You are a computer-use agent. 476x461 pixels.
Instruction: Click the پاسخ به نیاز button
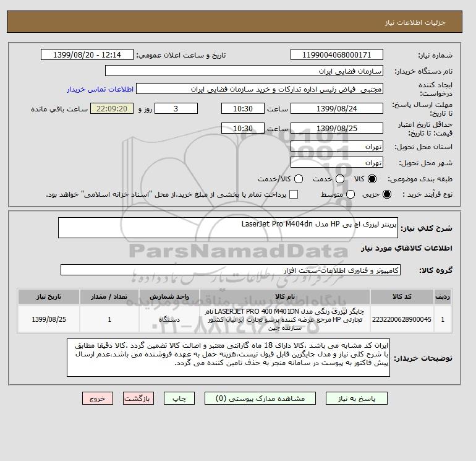tap(357, 399)
